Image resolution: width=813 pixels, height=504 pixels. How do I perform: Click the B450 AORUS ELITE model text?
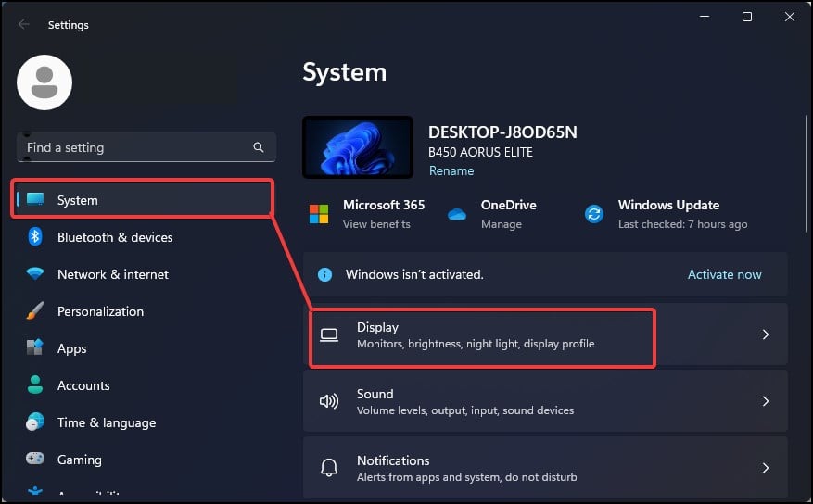coord(480,152)
